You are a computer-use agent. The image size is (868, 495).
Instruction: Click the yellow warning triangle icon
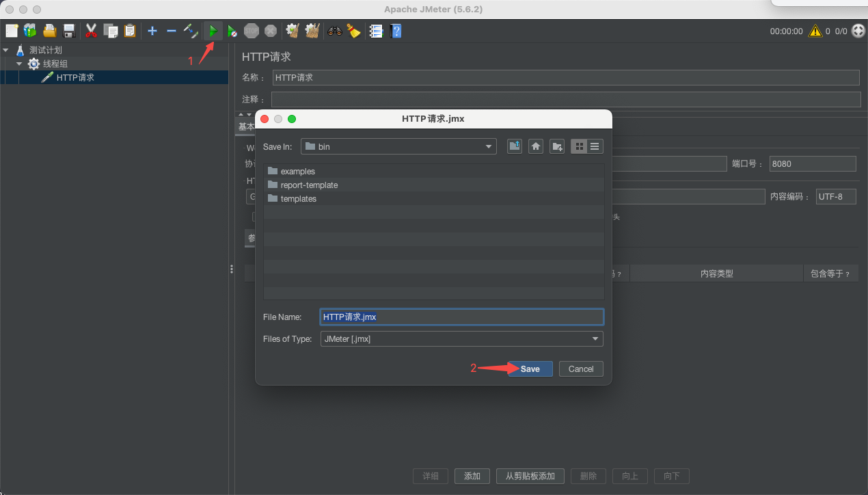click(815, 31)
